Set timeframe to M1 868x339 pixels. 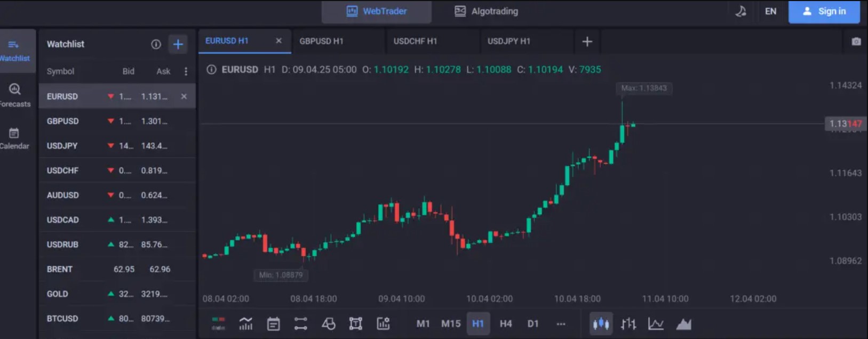point(423,324)
